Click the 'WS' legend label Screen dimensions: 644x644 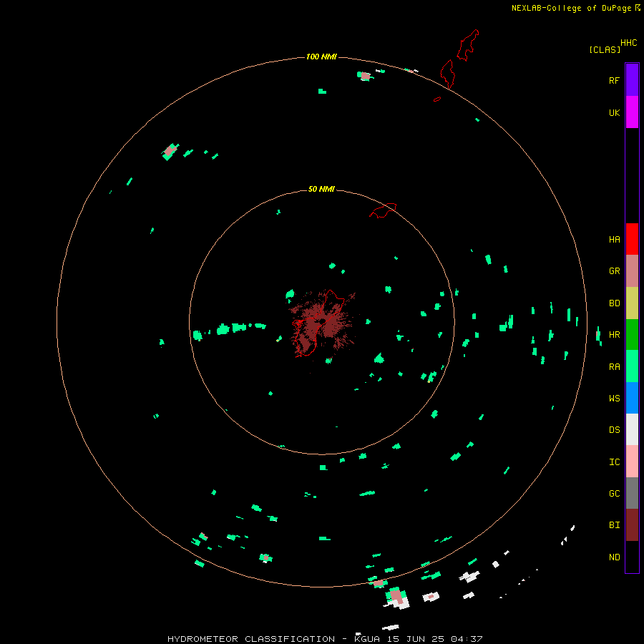click(614, 399)
